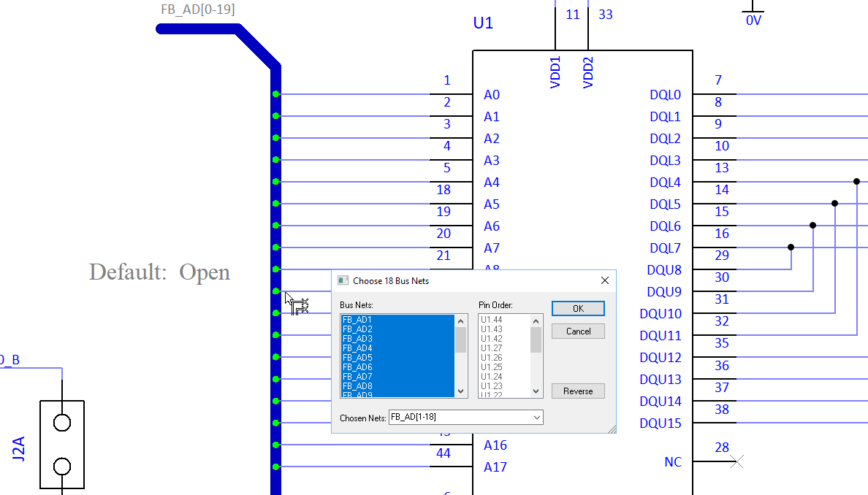Screen dimensions: 868x495
Task: Select FB_AD8 in Bus Nets list
Action: point(397,385)
